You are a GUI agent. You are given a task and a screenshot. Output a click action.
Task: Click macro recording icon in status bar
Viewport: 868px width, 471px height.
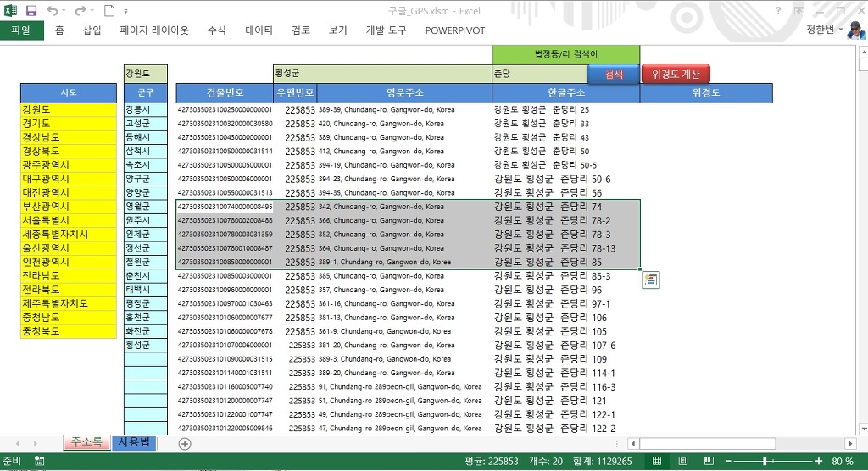[39, 461]
